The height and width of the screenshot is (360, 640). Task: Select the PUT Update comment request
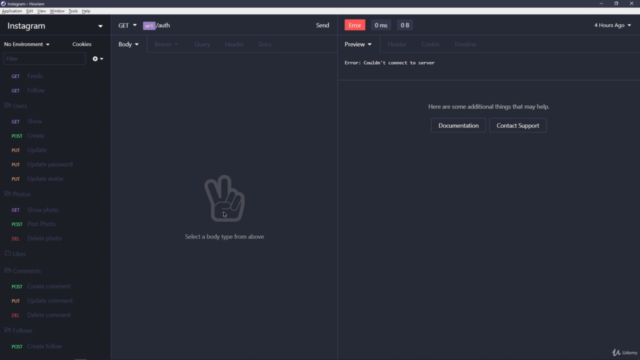click(55, 301)
